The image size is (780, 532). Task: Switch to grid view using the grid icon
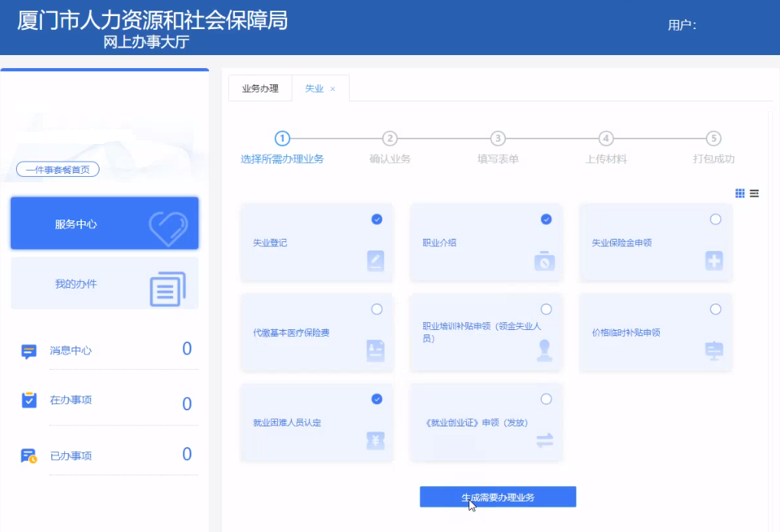[739, 194]
